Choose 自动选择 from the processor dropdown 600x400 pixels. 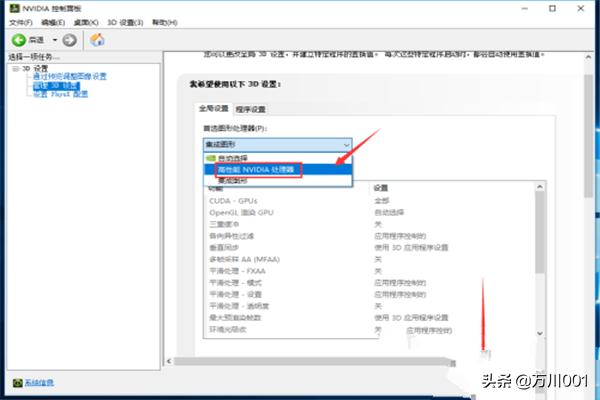(277, 158)
